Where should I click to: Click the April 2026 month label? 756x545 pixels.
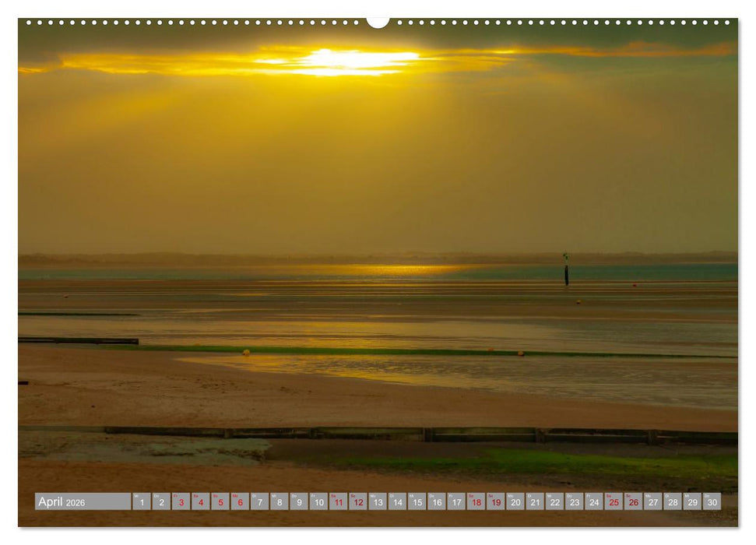pos(82,502)
